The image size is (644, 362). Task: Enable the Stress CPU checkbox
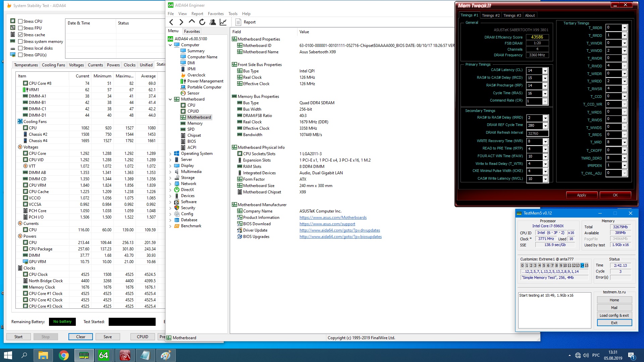tap(20, 21)
